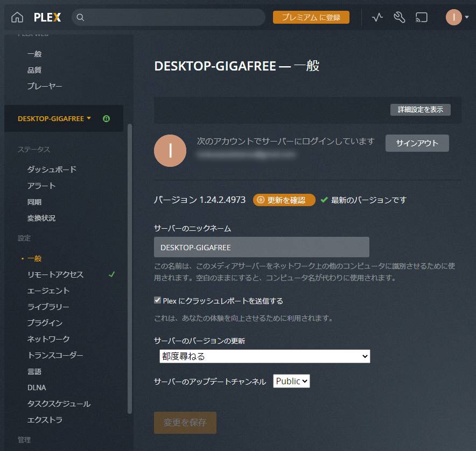Click the search magnifier icon

[x=80, y=17]
